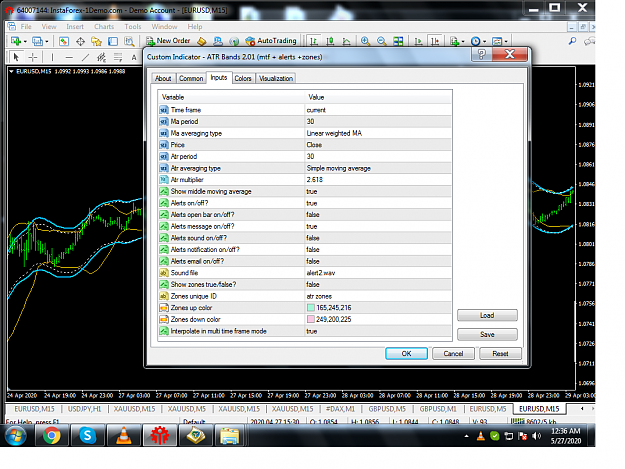Toggle AutoTrading in the toolbar
Image resolution: width=625 pixels, height=469 pixels.
click(x=271, y=41)
